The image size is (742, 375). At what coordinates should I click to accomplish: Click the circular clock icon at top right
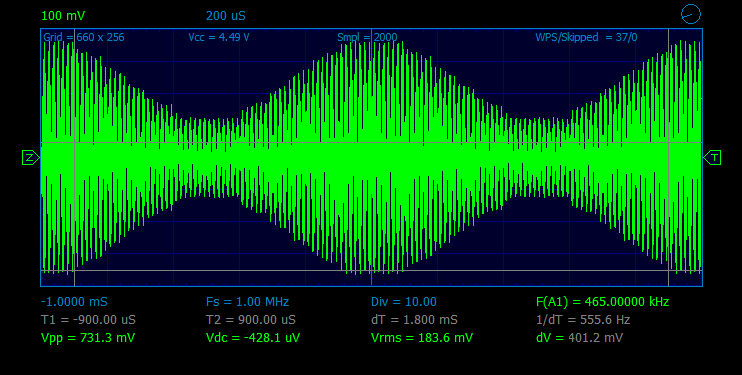pyautogui.click(x=690, y=14)
